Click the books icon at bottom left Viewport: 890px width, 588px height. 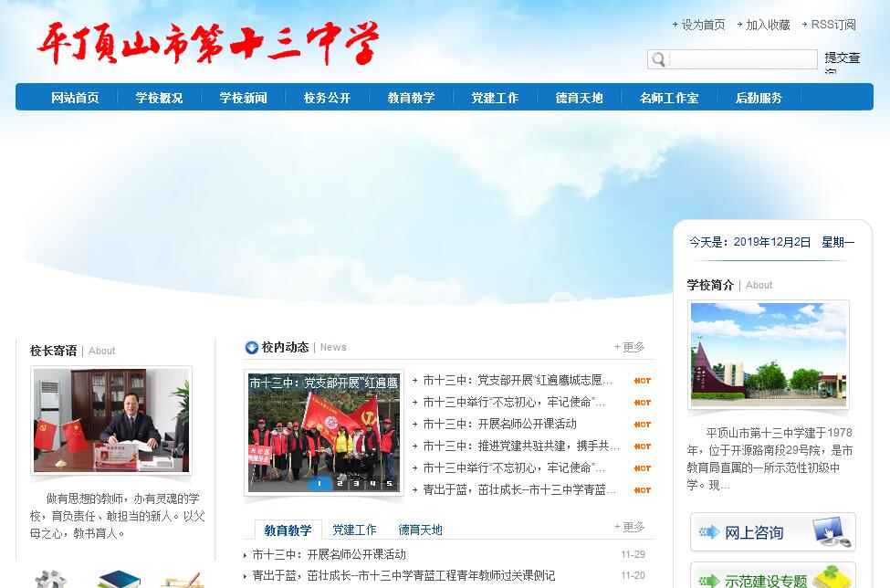pos(118,579)
